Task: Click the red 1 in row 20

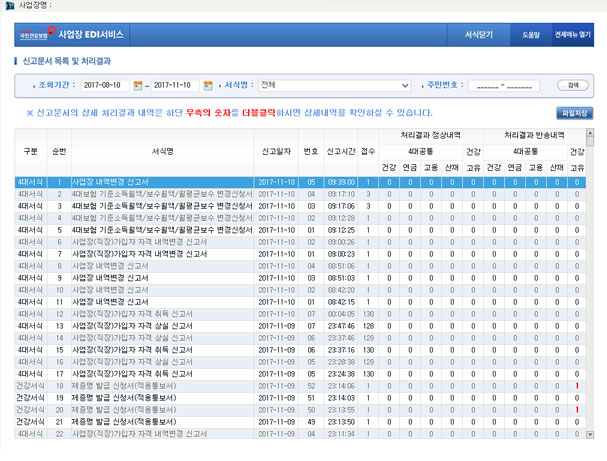Action: pos(577,410)
